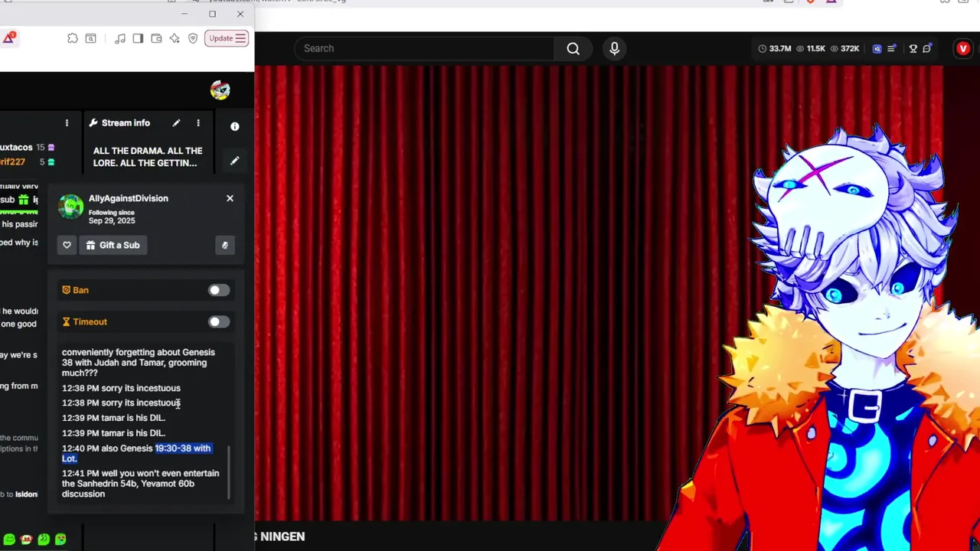Click the blue IQ badge icon
Viewport: 980px width, 551px height.
point(877,48)
